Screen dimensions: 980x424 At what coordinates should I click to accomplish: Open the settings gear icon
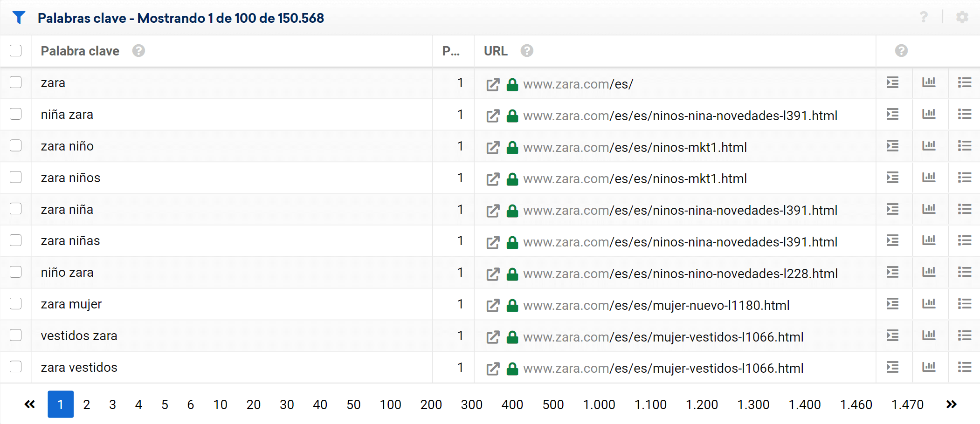(x=962, y=17)
